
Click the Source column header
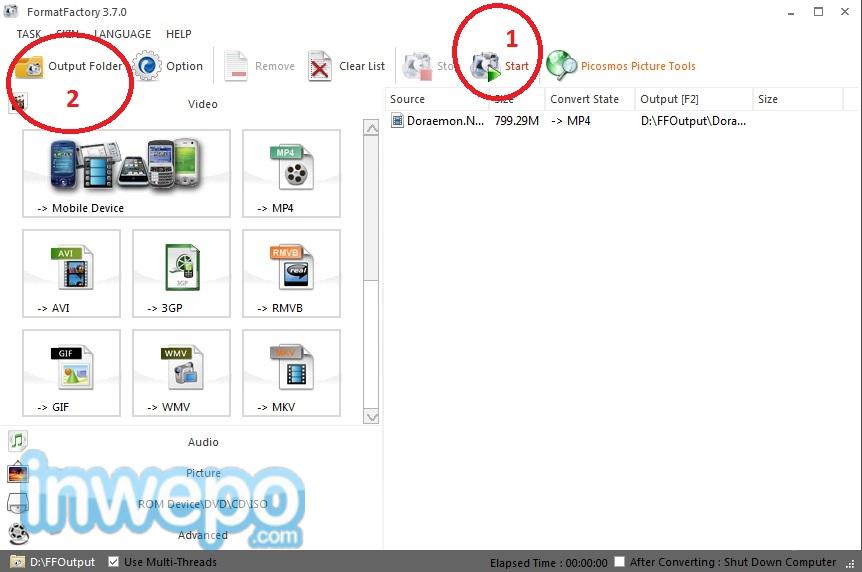(437, 99)
